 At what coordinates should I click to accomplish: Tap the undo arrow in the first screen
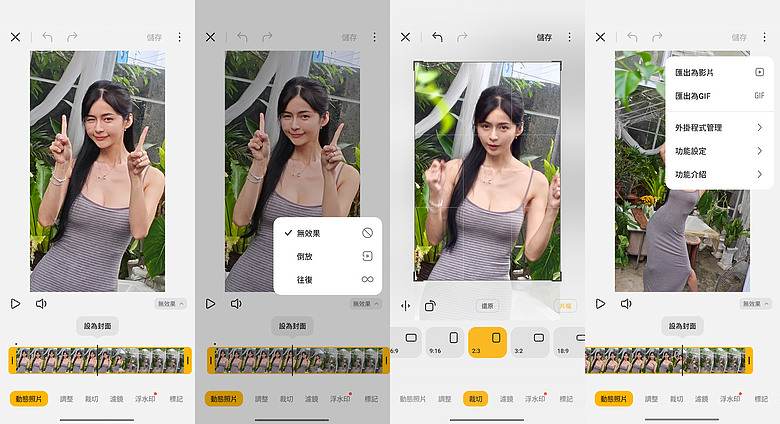pos(47,37)
